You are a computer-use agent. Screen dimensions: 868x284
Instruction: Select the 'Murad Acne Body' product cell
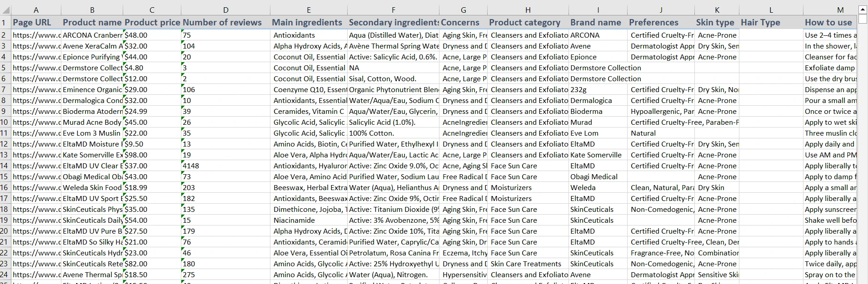pos(92,122)
